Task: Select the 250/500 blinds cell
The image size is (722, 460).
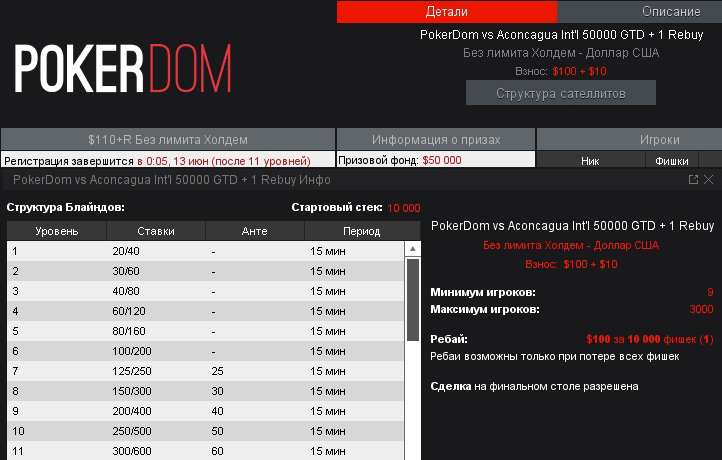Action: pos(132,431)
